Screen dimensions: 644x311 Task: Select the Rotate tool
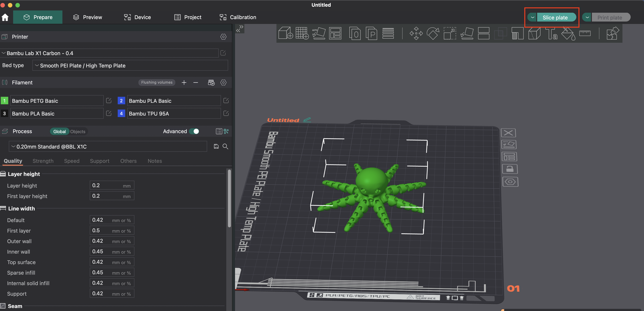click(x=433, y=33)
